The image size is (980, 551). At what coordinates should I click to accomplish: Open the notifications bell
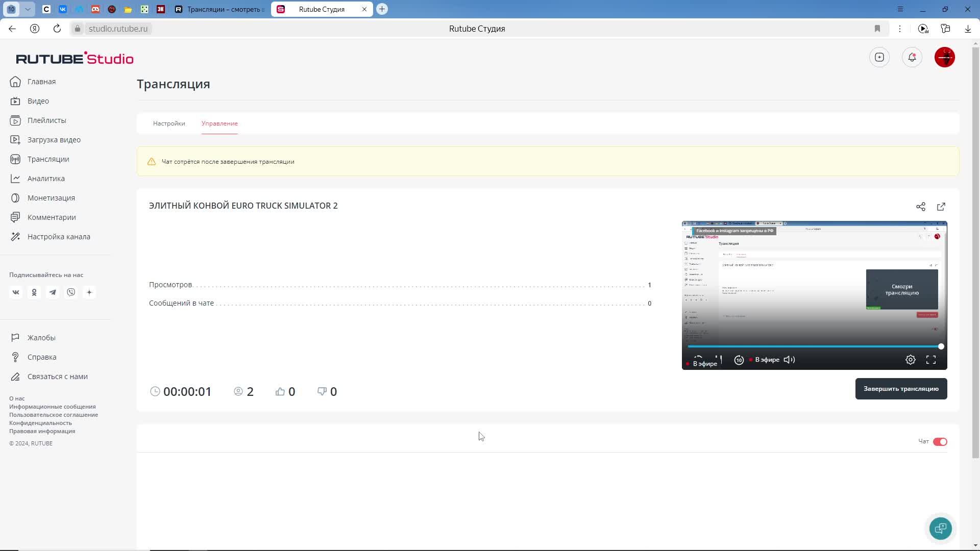(x=912, y=57)
